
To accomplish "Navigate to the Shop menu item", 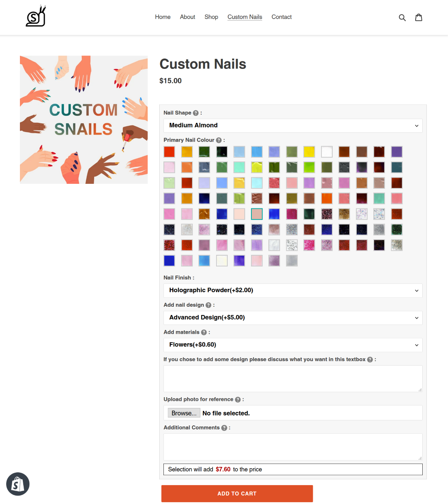I will [211, 17].
